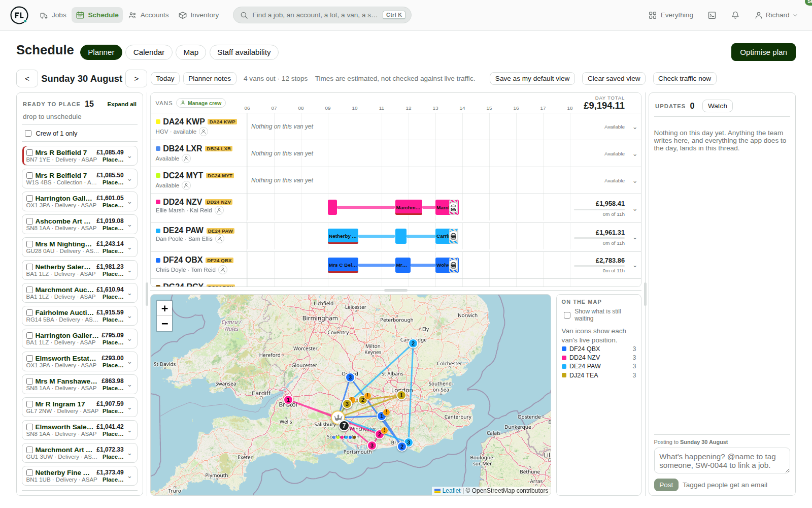Select the Netherby Fine job checkbox

(x=30, y=472)
